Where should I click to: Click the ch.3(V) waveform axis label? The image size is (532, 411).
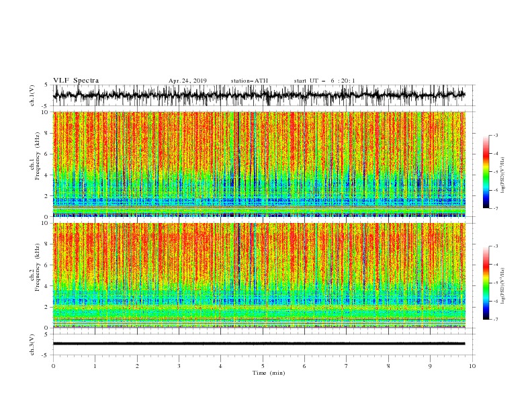coord(32,345)
